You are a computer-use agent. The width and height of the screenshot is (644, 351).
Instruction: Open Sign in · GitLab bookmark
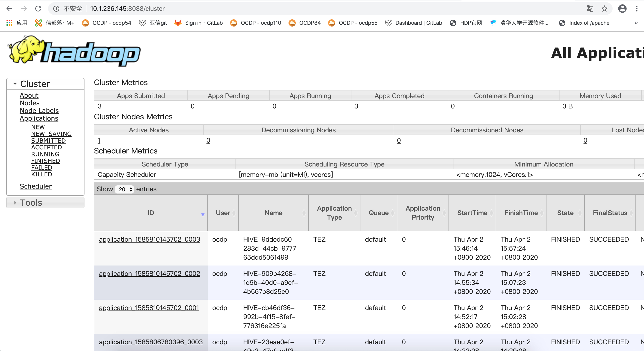point(198,23)
